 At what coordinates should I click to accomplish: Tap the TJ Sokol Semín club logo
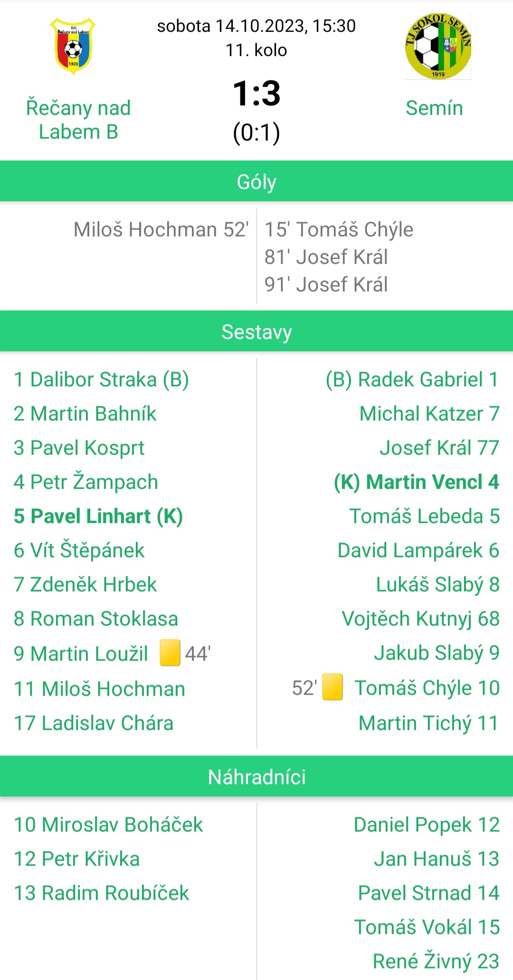(438, 46)
